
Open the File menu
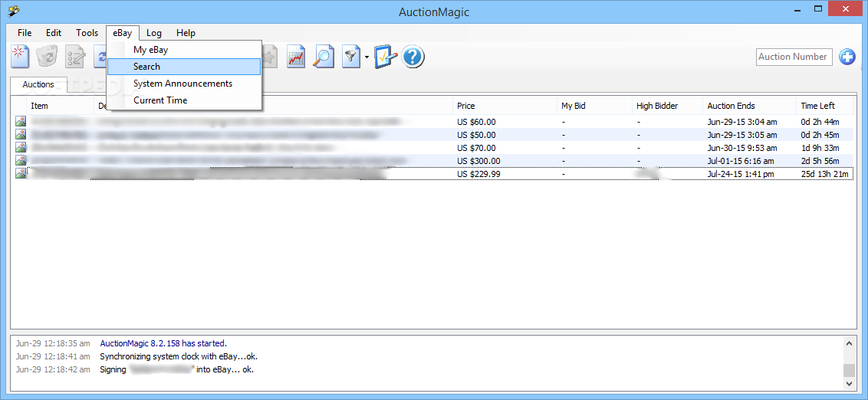[x=25, y=33]
